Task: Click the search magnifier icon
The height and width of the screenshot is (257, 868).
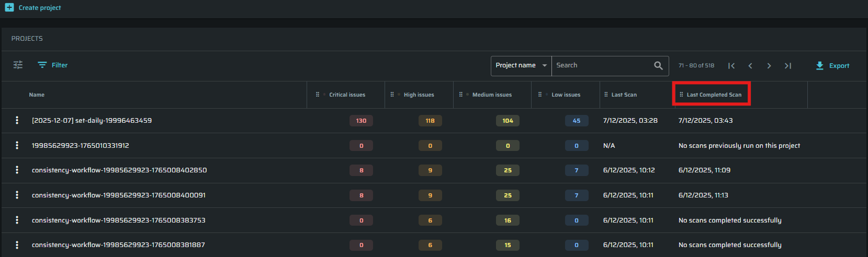Action: click(x=658, y=65)
